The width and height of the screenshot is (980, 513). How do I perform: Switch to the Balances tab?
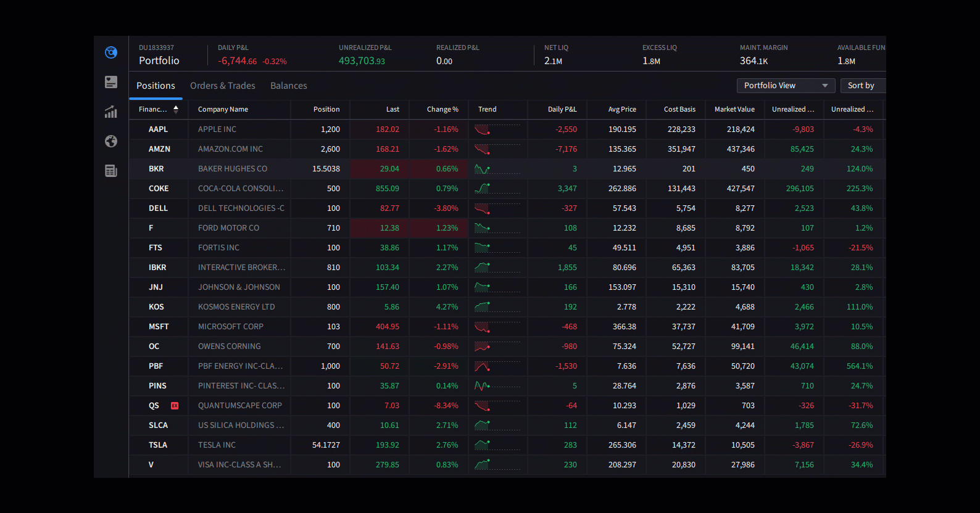click(x=289, y=86)
